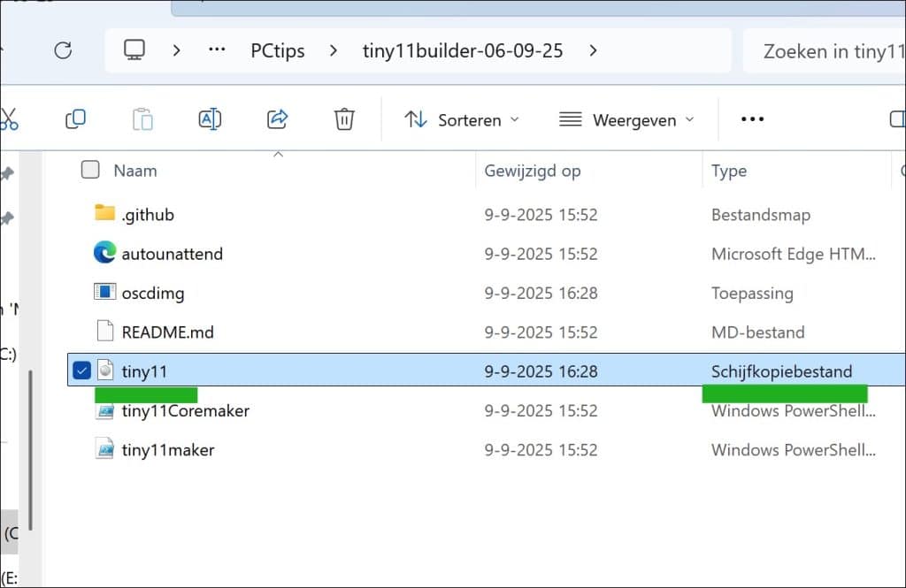Viewport: 906px width, 588px height.
Task: Click Toepassing type of oscdimg
Action: click(x=752, y=293)
